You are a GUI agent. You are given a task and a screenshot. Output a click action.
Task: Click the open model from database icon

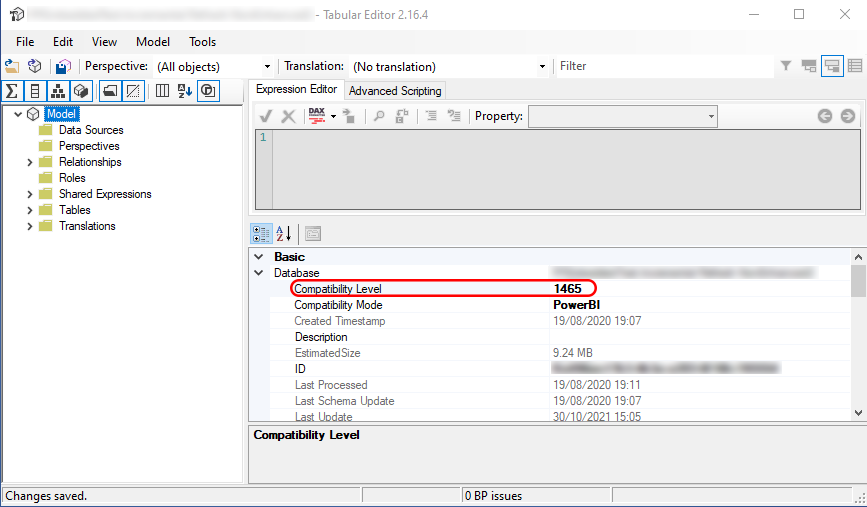tap(34, 66)
